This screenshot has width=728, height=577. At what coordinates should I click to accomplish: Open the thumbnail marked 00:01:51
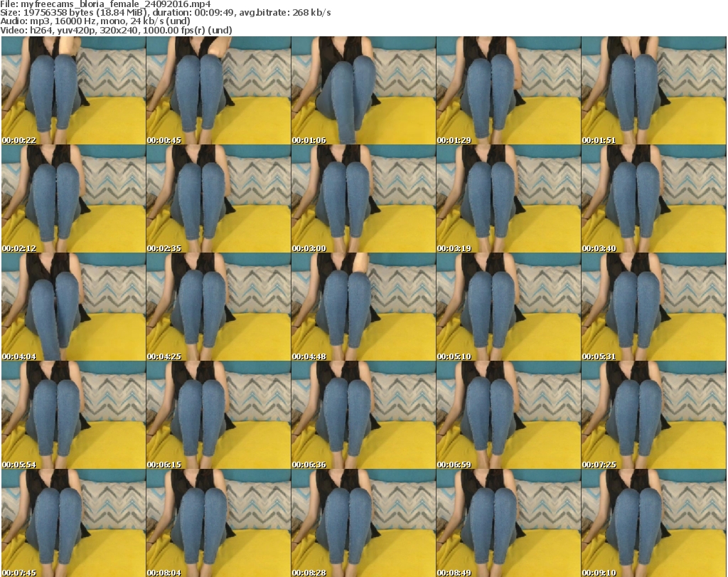653,90
